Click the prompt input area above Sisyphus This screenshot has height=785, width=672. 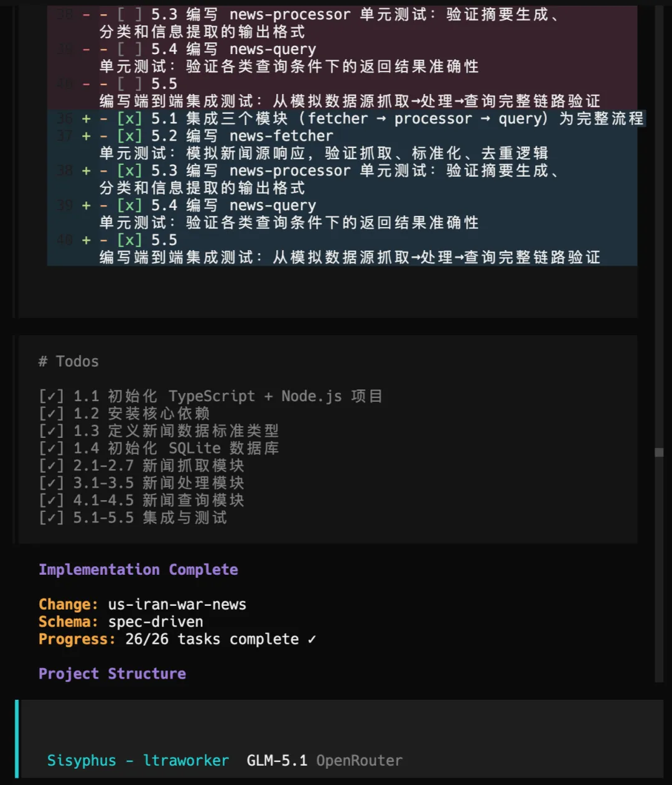point(341,725)
